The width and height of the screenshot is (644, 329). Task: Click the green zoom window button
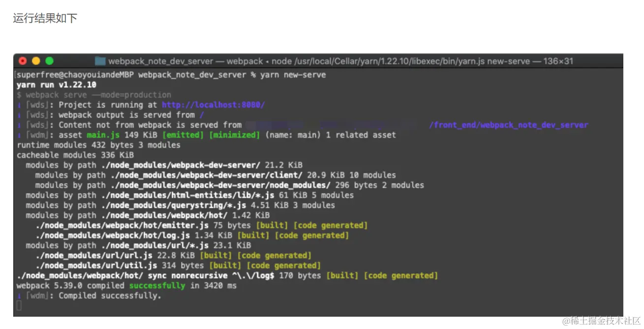click(49, 61)
